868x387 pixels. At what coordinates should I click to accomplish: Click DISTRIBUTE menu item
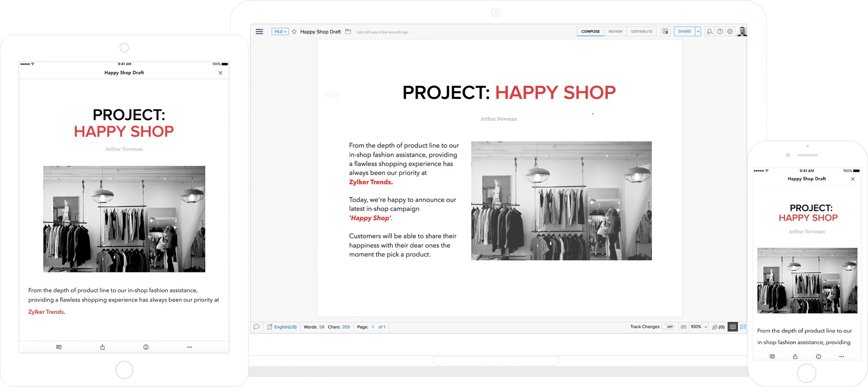point(641,32)
